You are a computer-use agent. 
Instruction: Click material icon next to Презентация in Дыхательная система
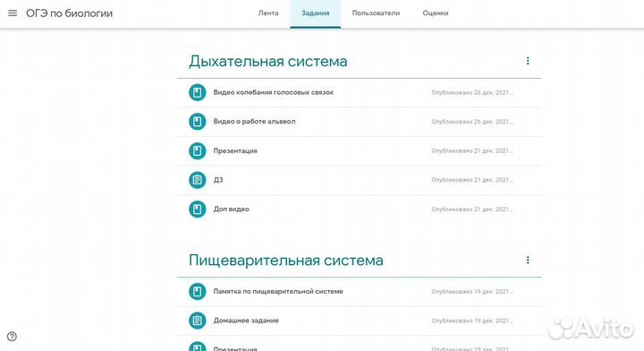pos(197,150)
